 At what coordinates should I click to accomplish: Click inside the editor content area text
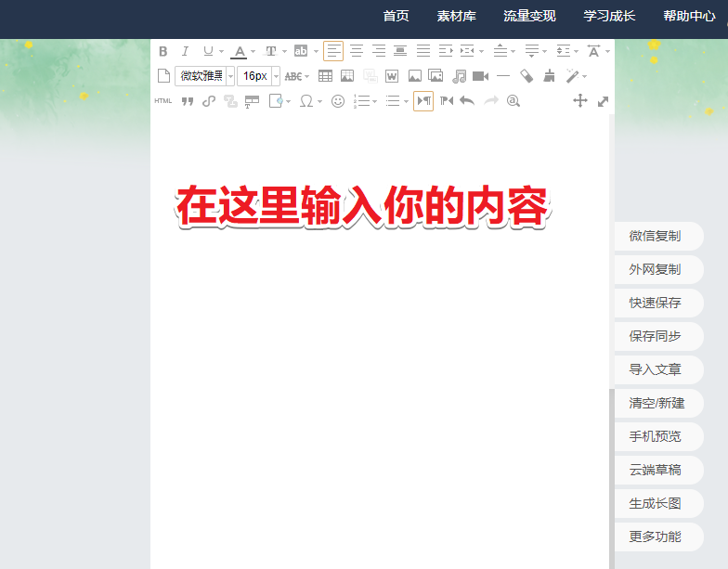tap(362, 206)
